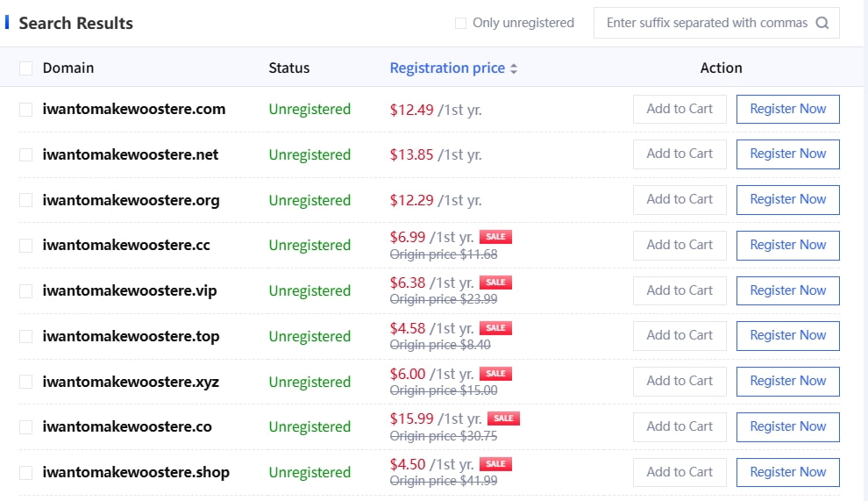Register iwantomakewoostere.net now
The image size is (868, 501).
(787, 154)
